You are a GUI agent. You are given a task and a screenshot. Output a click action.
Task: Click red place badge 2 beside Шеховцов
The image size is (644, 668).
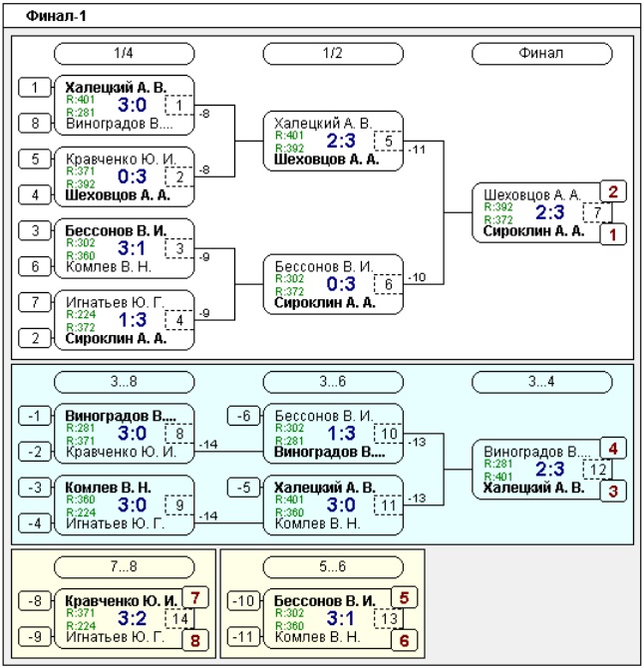coord(613,191)
